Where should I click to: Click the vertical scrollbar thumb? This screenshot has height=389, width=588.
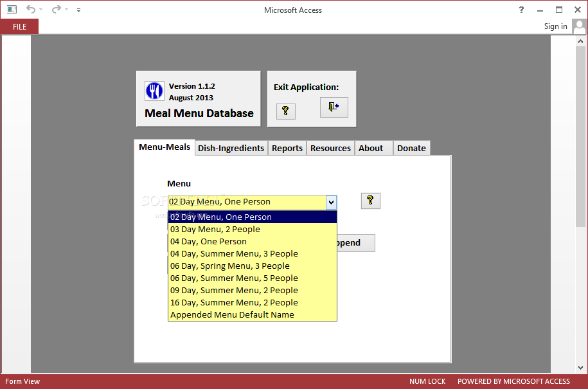(580, 136)
